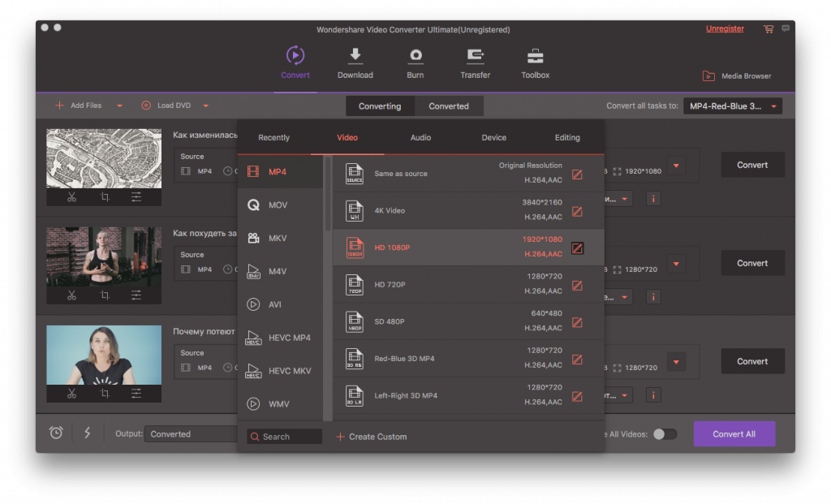831x504 pixels.
Task: Expand the Add Files dropdown arrow
Action: coord(119,106)
